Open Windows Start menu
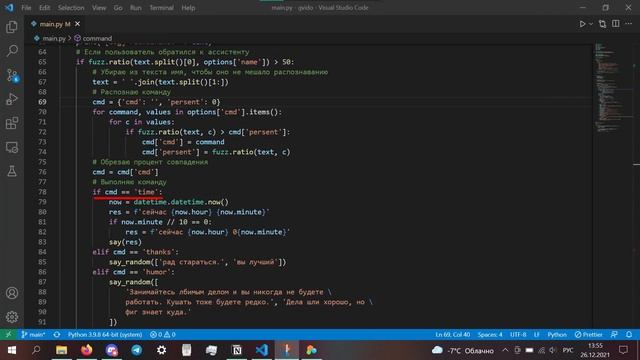Viewport: 640px width, 360px height. click(11, 350)
